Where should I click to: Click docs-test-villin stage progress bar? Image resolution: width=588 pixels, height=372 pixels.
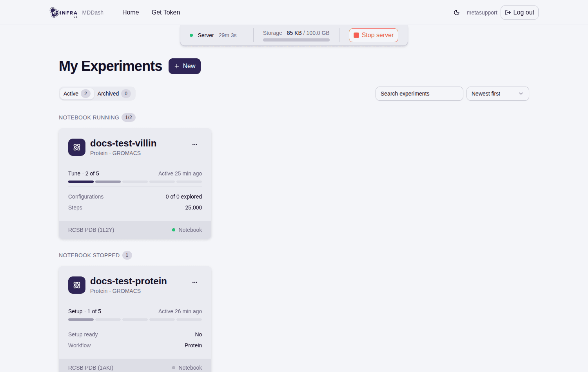click(x=135, y=182)
